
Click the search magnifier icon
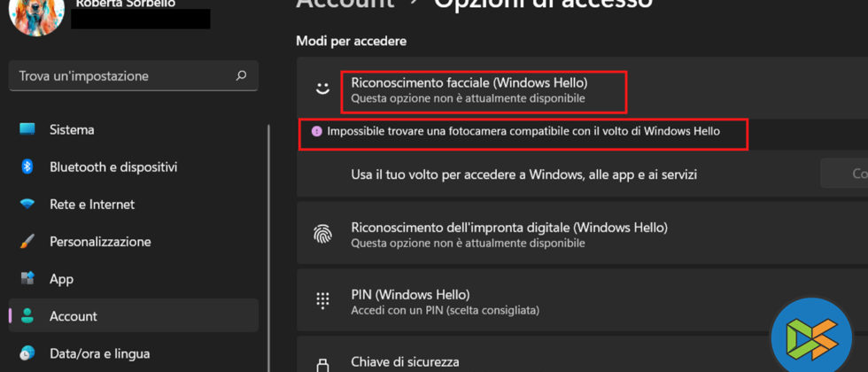(241, 76)
